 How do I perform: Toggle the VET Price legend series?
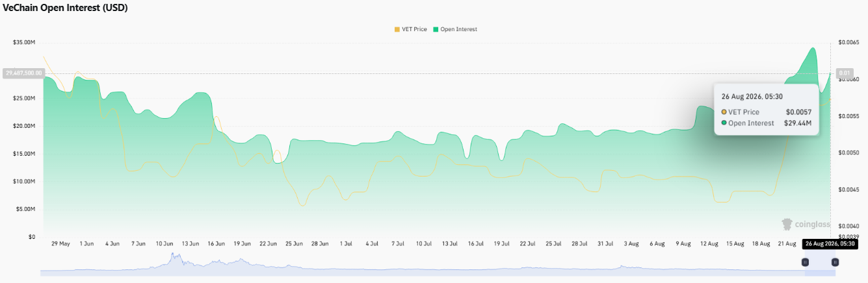click(x=410, y=29)
